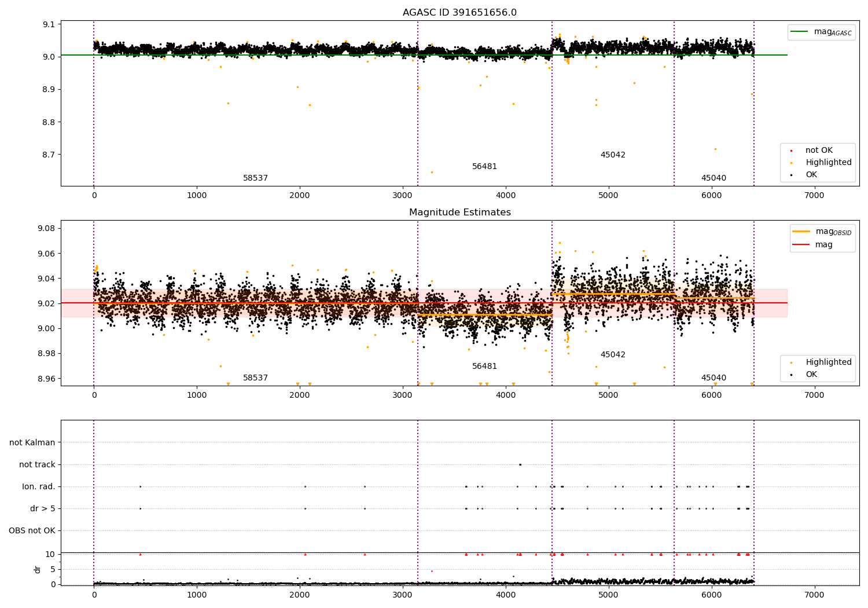Click the red 'not OK' legend marker in top plot
This screenshot has height=608, width=868.
point(791,151)
